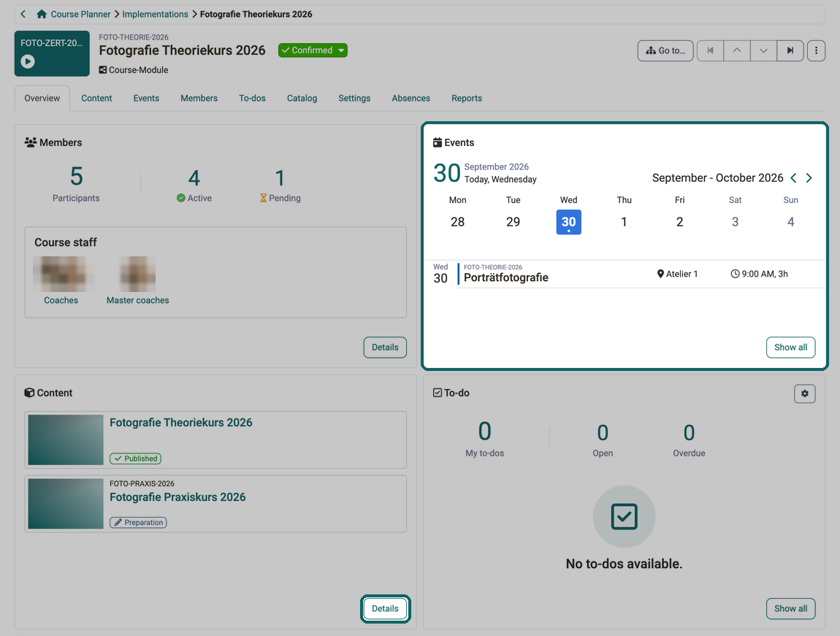
Task: Click the play icon on FOTO-ZERT tile
Action: pyautogui.click(x=28, y=61)
